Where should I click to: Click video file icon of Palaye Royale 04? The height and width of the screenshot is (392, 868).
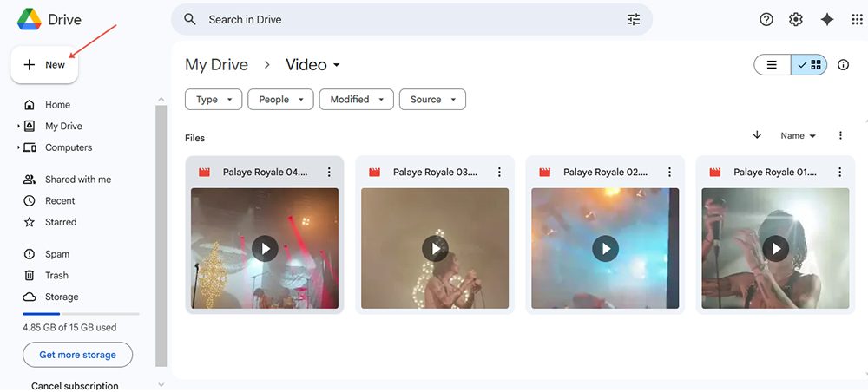tap(204, 172)
